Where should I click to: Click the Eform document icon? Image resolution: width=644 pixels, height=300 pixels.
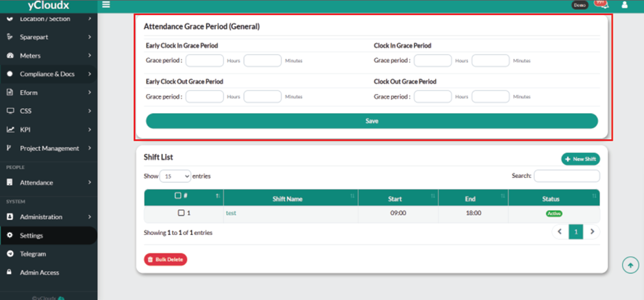(10, 92)
